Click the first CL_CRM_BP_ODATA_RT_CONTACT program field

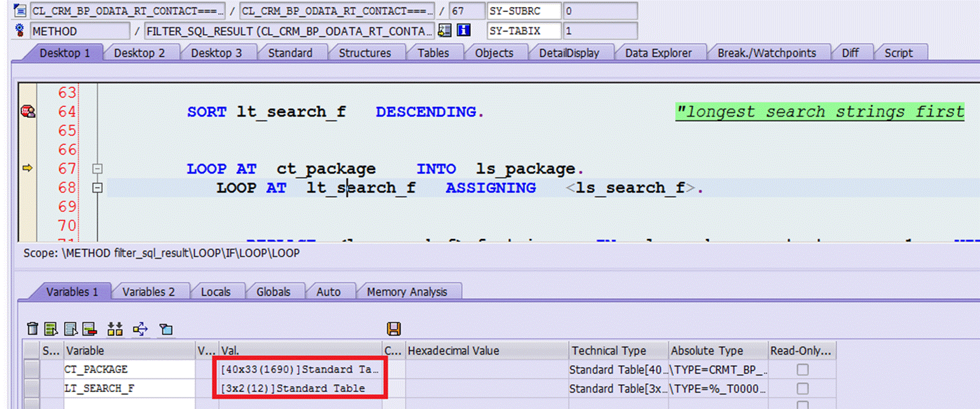128,11
